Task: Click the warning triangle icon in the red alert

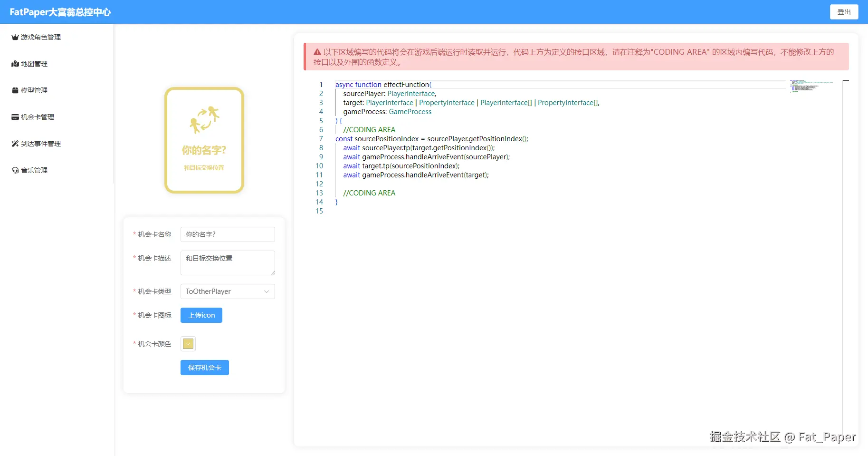Action: [x=317, y=52]
